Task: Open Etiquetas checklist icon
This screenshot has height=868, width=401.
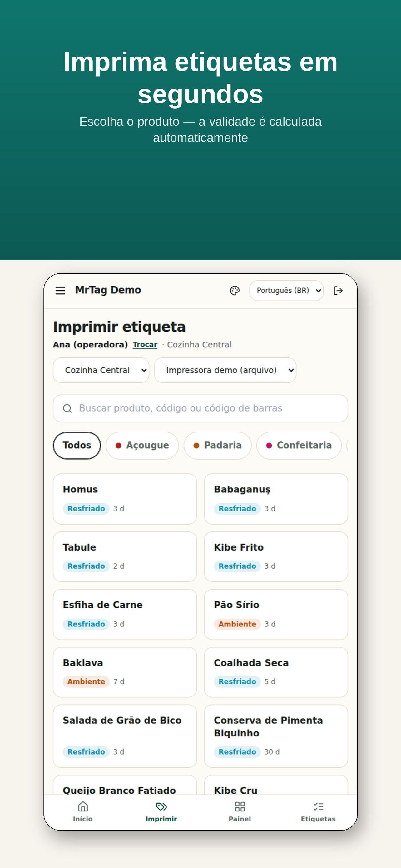Action: point(318,807)
